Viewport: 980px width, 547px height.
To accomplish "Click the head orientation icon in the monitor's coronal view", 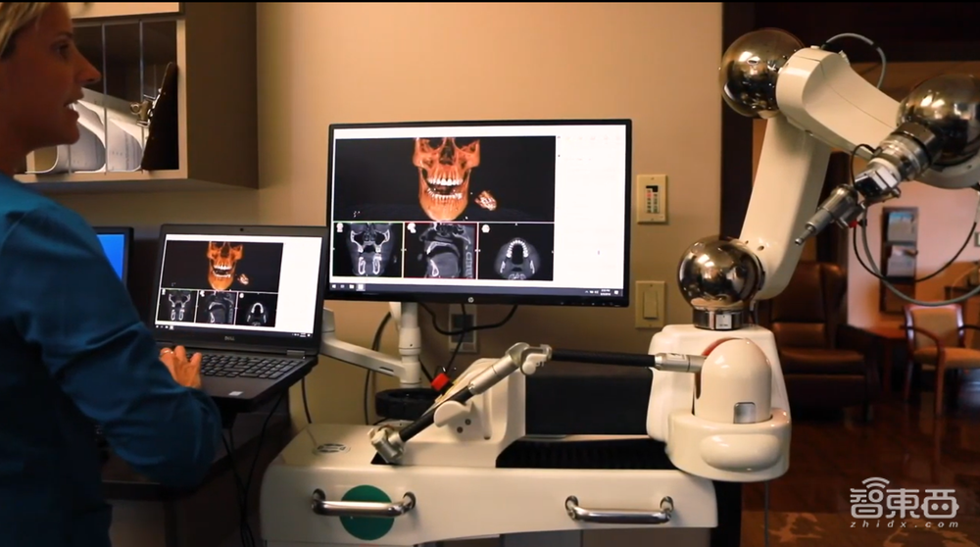I will (x=342, y=229).
